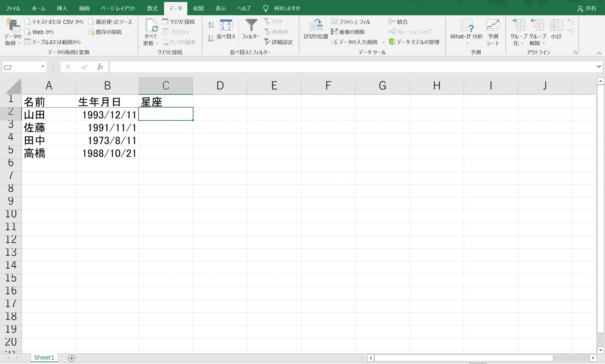Select column C header
The width and height of the screenshot is (605, 364).
pos(166,85)
